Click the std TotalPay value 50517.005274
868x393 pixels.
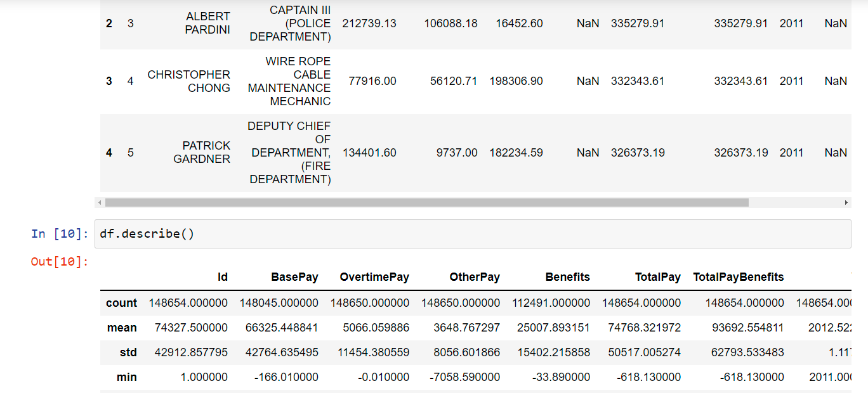click(645, 352)
